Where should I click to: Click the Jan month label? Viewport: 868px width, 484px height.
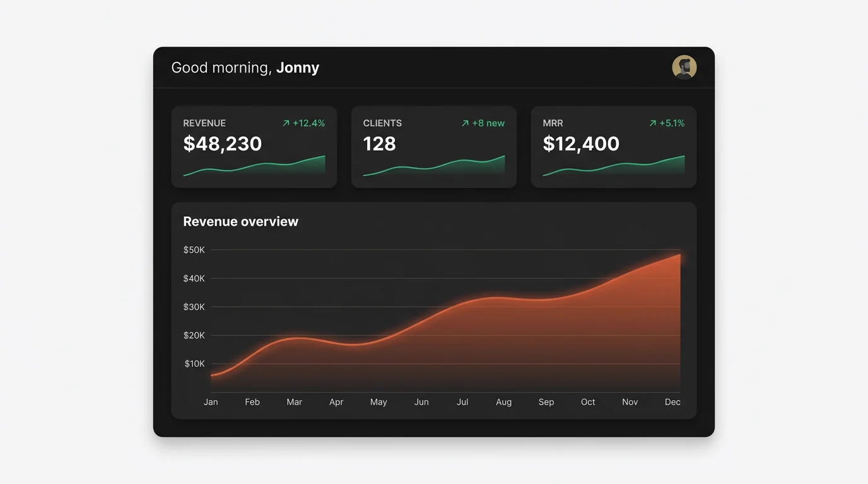[x=211, y=402]
